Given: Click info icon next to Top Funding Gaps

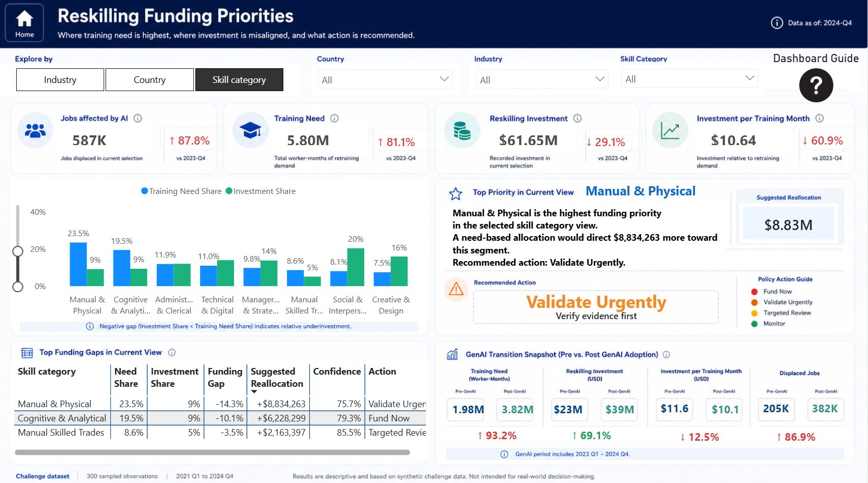Looking at the screenshot, I should pos(172,352).
